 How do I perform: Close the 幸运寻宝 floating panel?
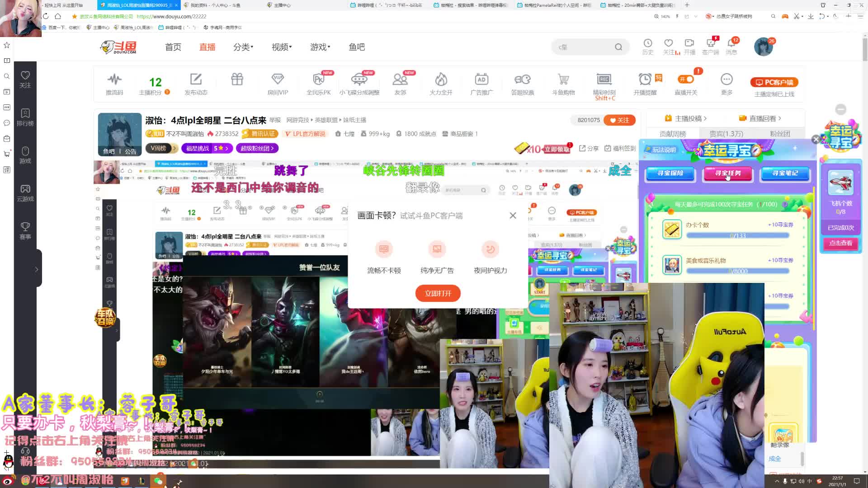(x=816, y=140)
